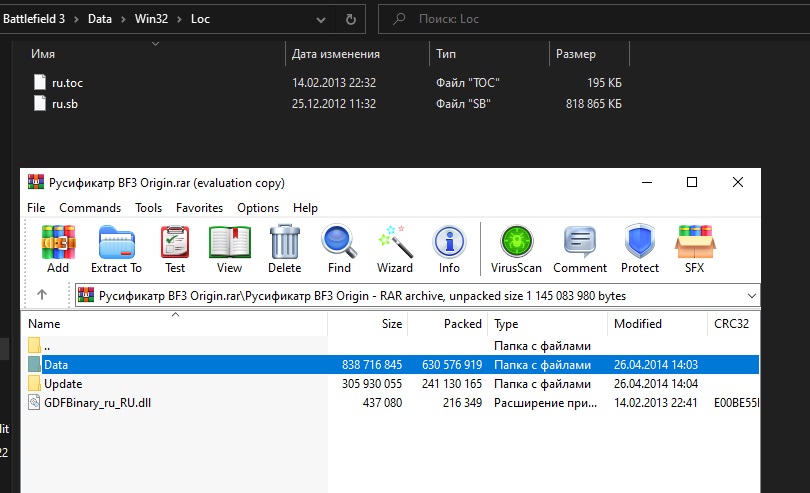Click the ru.toc file icon

40,82
